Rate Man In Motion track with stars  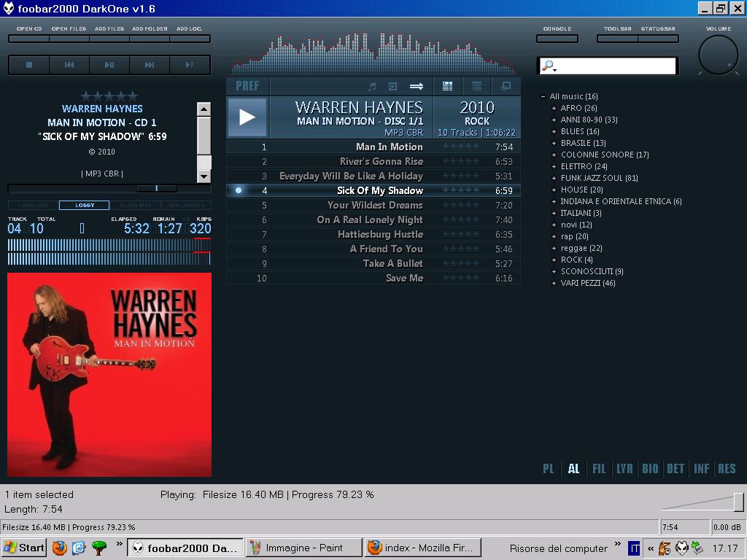click(461, 147)
